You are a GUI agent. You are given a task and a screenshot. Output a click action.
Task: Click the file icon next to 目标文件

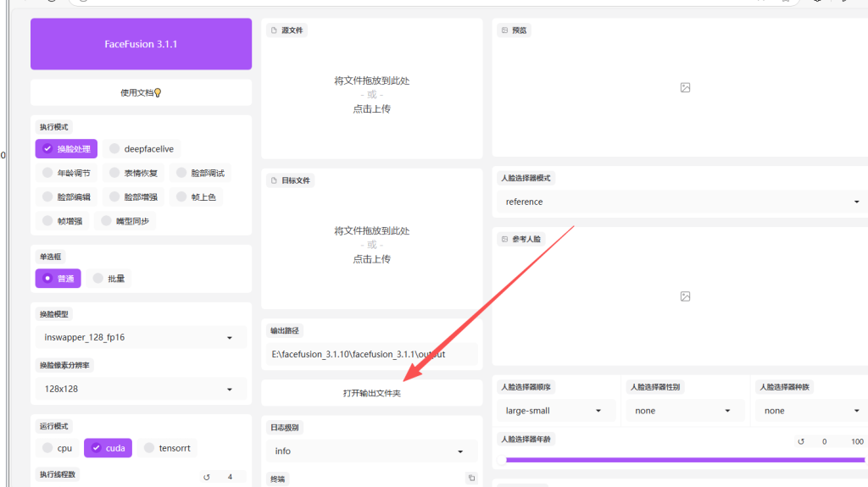(x=274, y=180)
